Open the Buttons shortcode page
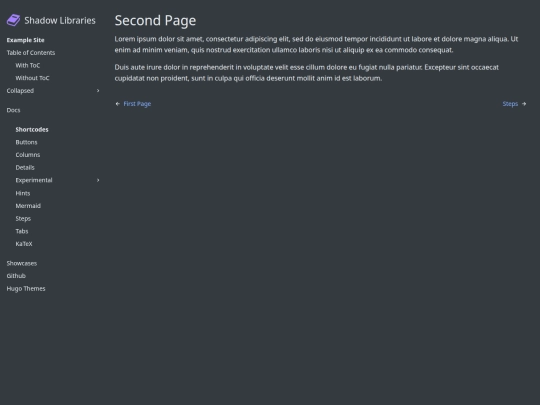540x405 pixels. tap(26, 142)
